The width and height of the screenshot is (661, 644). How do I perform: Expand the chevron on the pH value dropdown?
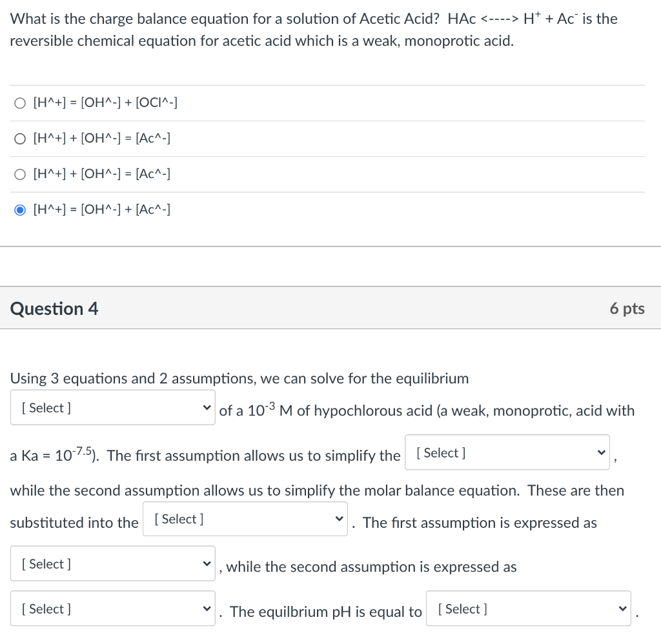click(x=622, y=608)
